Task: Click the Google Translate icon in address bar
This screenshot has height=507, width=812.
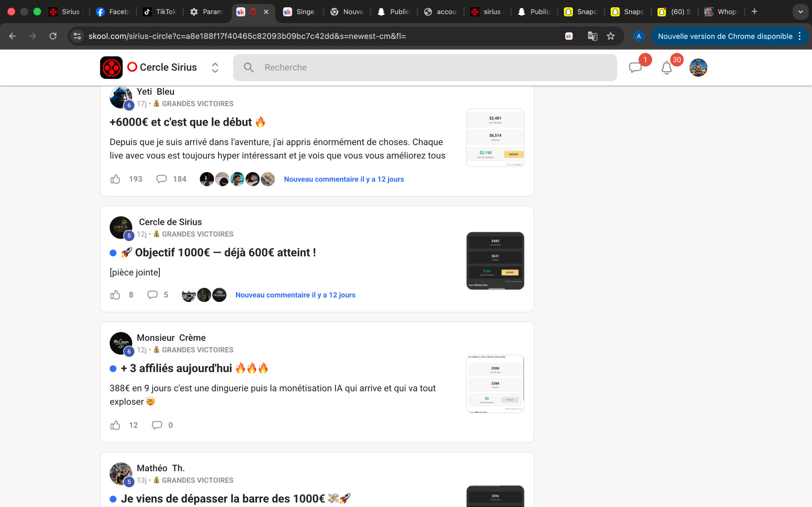Action: (592, 36)
